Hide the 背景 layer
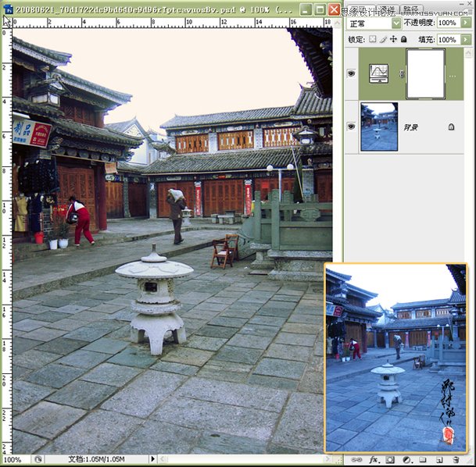The height and width of the screenshot is (467, 476). (351, 127)
